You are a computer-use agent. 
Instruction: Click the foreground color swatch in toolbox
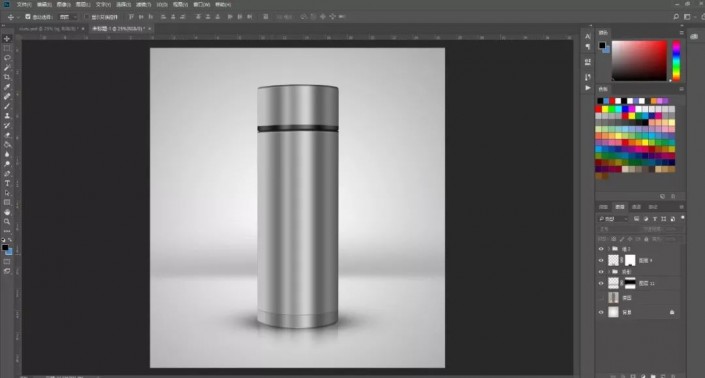[x=5, y=248]
